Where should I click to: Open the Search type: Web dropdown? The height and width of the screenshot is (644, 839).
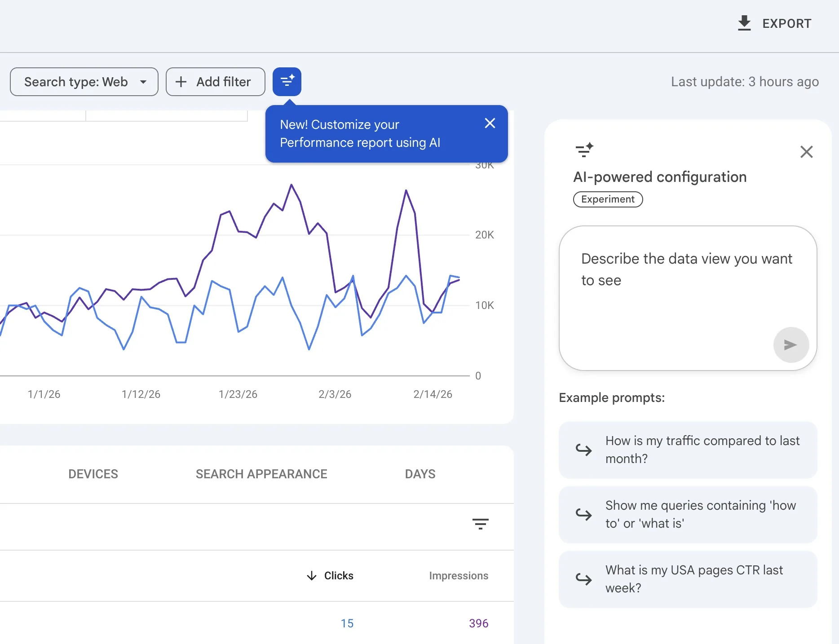click(84, 82)
